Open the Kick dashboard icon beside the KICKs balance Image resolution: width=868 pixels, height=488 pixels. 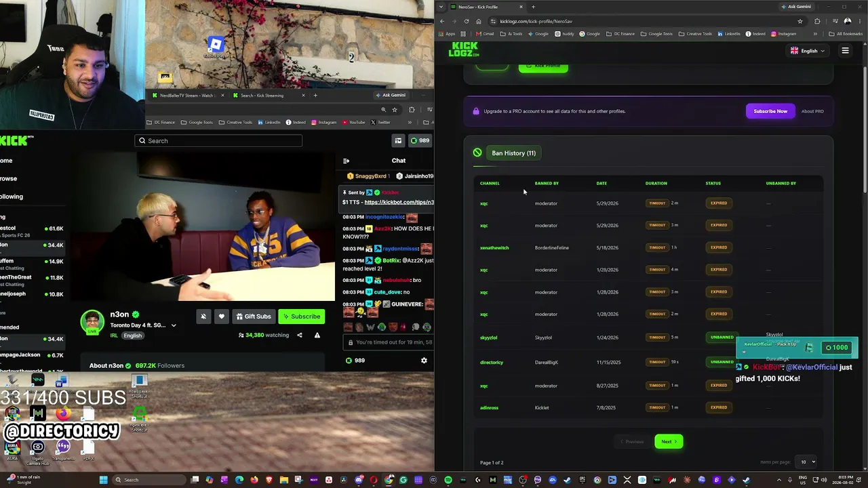click(x=398, y=140)
